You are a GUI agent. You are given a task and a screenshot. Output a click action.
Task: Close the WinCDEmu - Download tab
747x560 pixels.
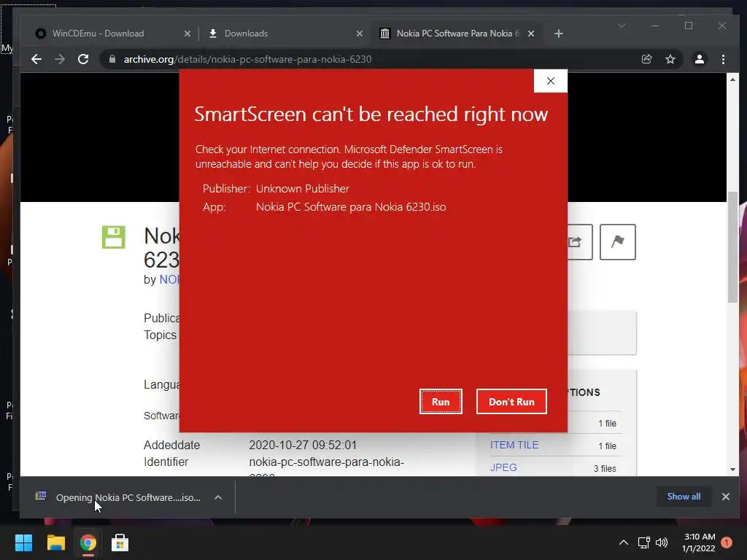187,34
